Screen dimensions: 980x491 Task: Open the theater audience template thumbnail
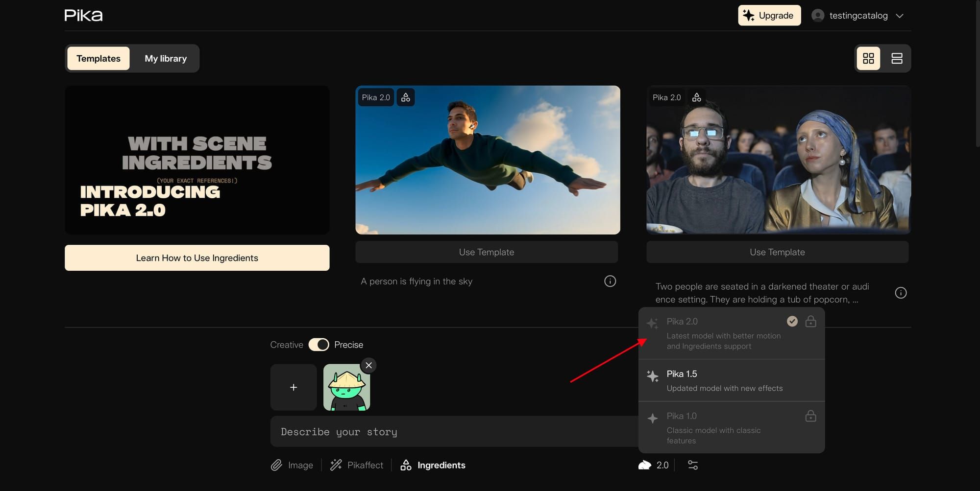click(779, 160)
